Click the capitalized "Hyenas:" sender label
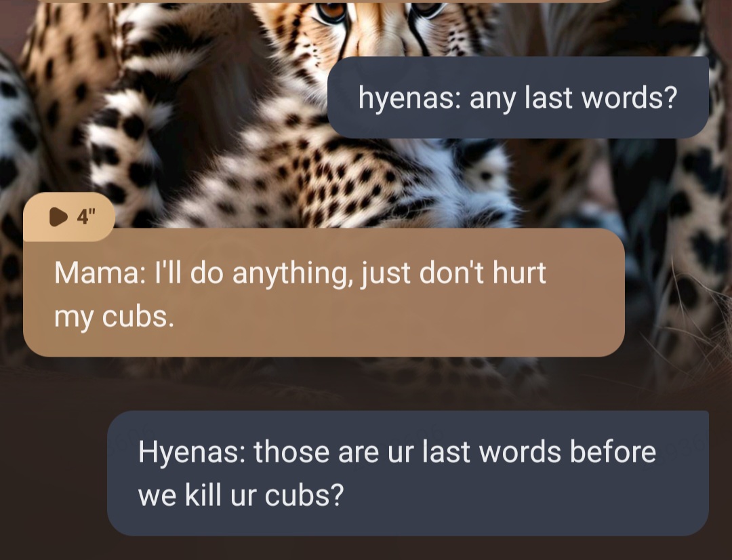The height and width of the screenshot is (560, 732). pos(192,453)
